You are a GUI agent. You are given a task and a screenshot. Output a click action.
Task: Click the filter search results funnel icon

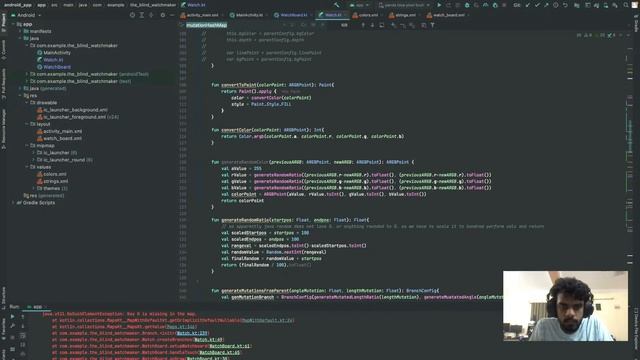click(x=433, y=25)
